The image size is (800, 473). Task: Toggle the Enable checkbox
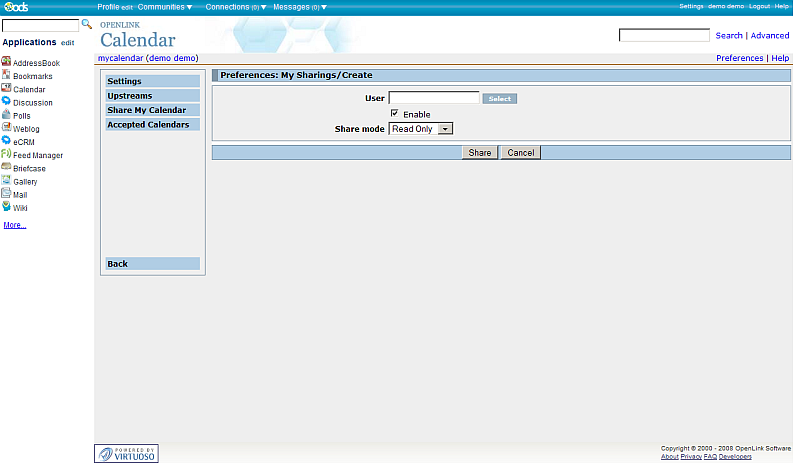coord(395,114)
